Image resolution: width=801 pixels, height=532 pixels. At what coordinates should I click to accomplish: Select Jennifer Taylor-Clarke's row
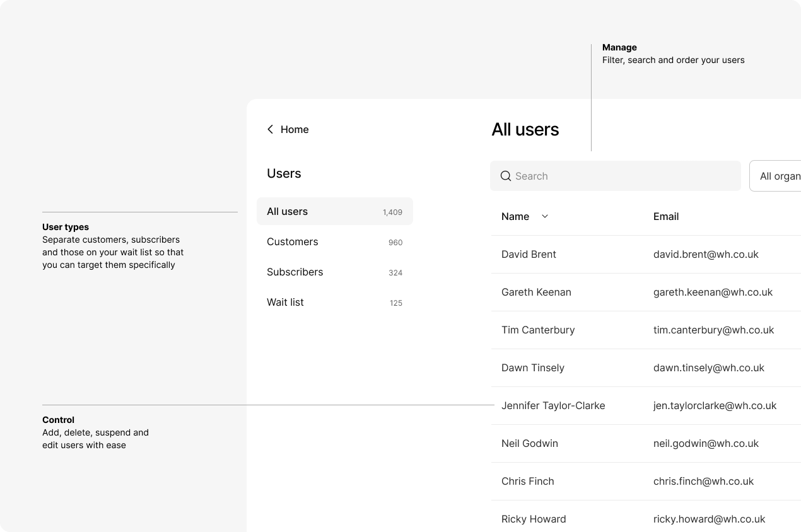click(553, 406)
